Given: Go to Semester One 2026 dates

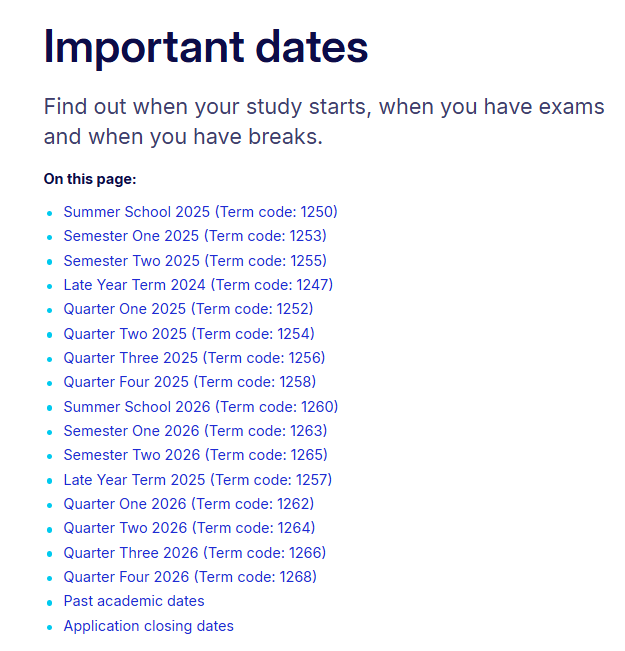Looking at the screenshot, I should [195, 431].
